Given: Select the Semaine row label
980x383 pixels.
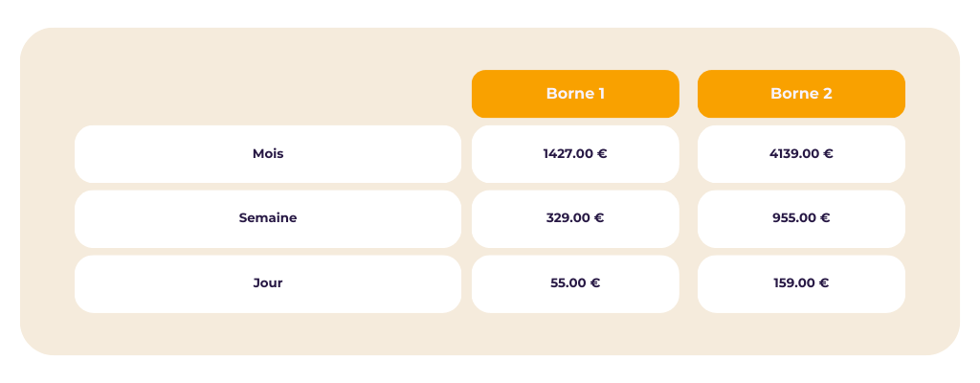Looking at the screenshot, I should (x=268, y=218).
